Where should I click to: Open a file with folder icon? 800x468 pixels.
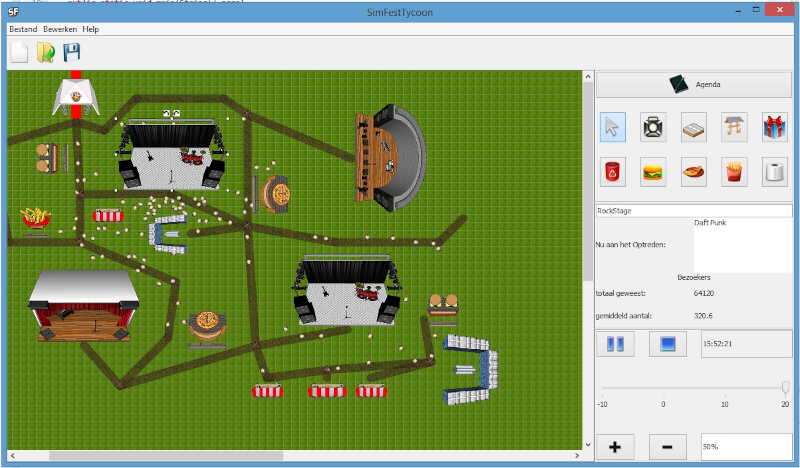click(x=45, y=53)
